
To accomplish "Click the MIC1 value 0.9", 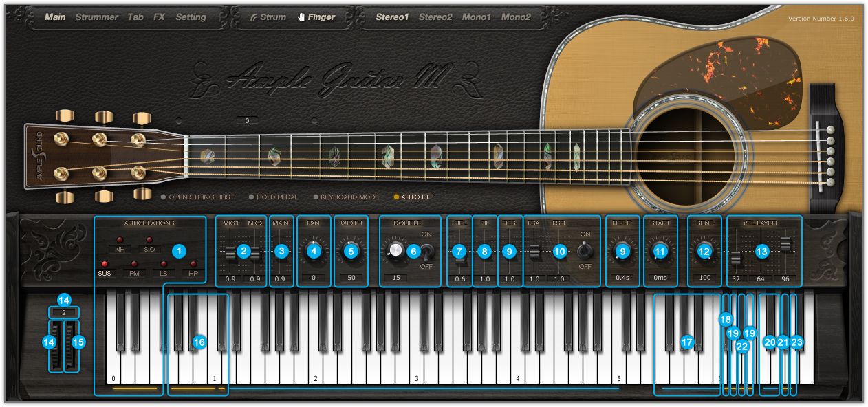I will coord(230,278).
